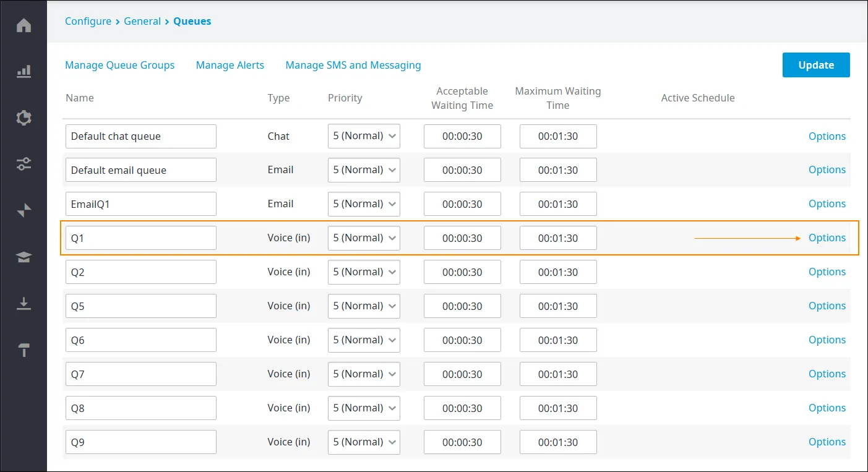The width and height of the screenshot is (868, 472).
Task: Open Manage Alerts link
Action: tap(230, 65)
